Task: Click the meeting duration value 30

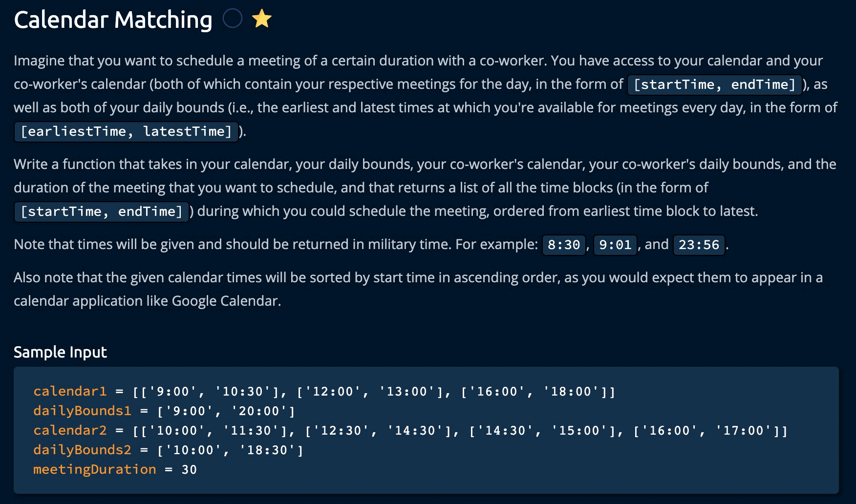Action: [189, 470]
